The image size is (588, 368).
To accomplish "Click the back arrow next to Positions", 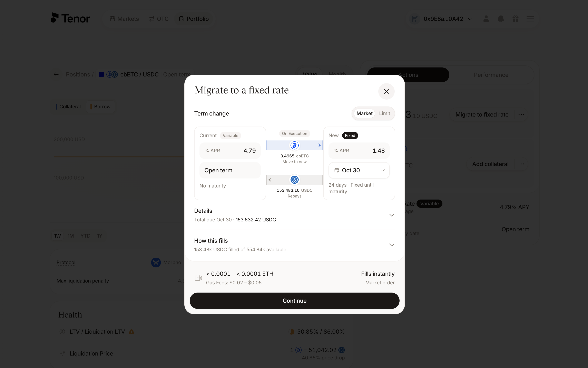I will point(56,74).
